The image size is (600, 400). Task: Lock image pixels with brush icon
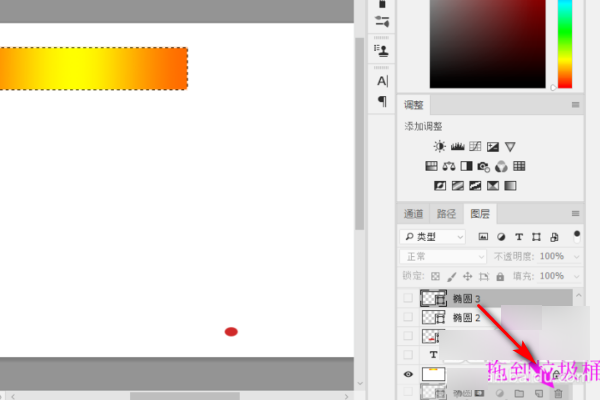coord(452,276)
